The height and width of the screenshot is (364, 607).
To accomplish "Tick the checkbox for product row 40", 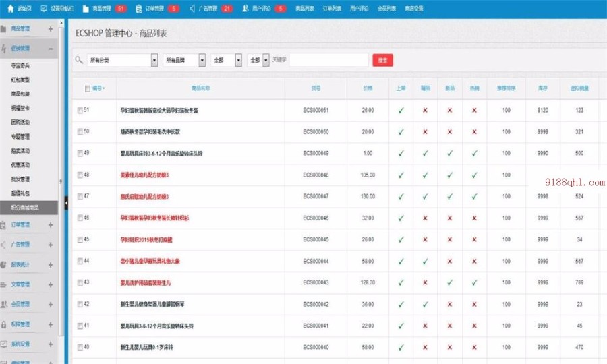I will pos(80,347).
